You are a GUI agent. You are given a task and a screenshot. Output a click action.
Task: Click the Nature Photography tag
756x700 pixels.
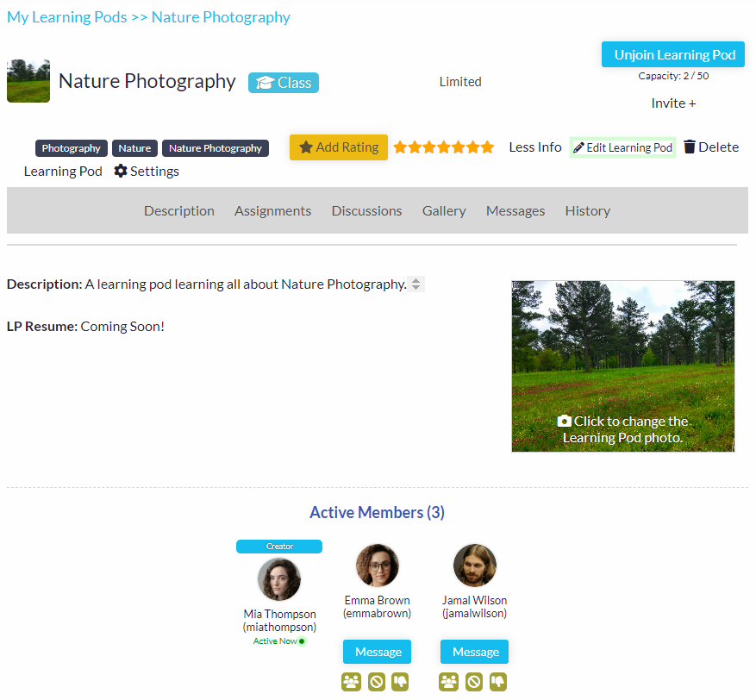click(x=216, y=148)
